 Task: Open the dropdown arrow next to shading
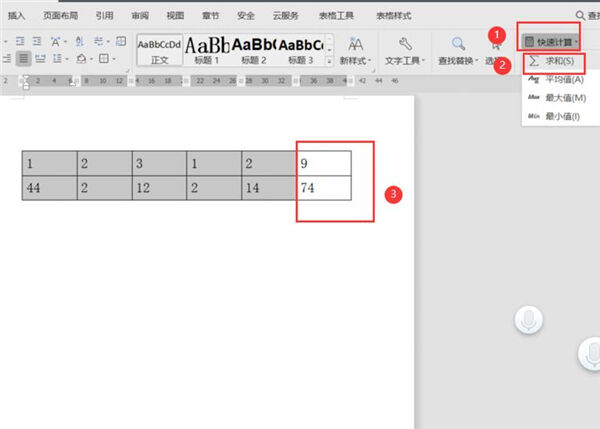[91, 59]
